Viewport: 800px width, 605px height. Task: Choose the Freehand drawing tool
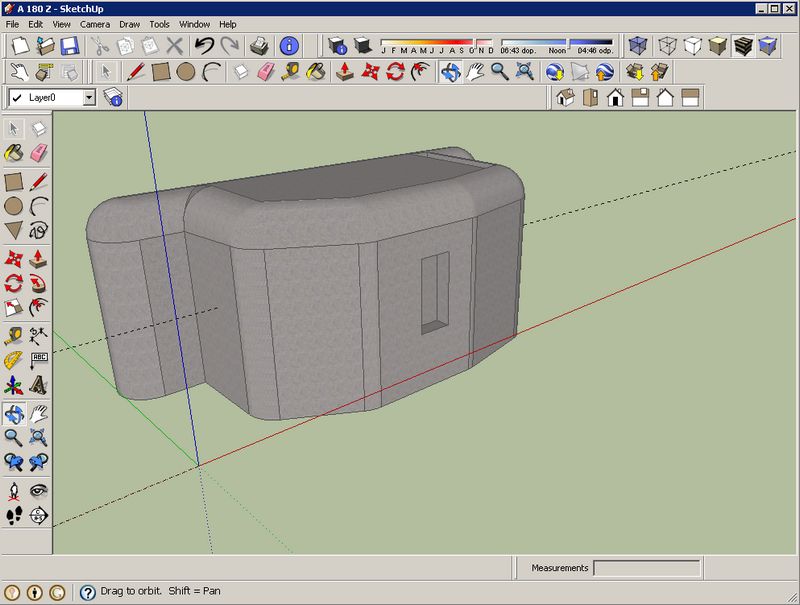tap(39, 231)
